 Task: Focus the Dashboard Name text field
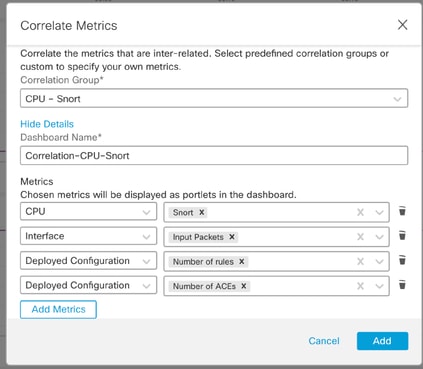point(214,155)
